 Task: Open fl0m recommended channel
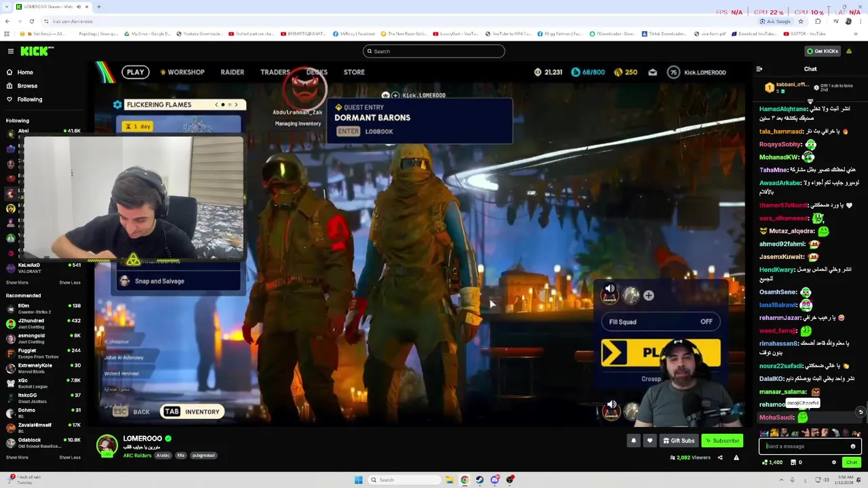43,308
